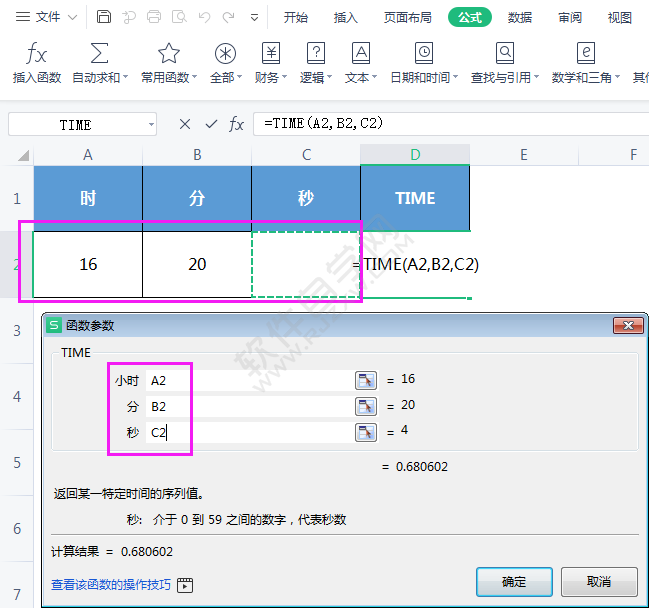Screen dimensions: 649x608
Task: Select the 公式 tab
Action: tap(470, 17)
